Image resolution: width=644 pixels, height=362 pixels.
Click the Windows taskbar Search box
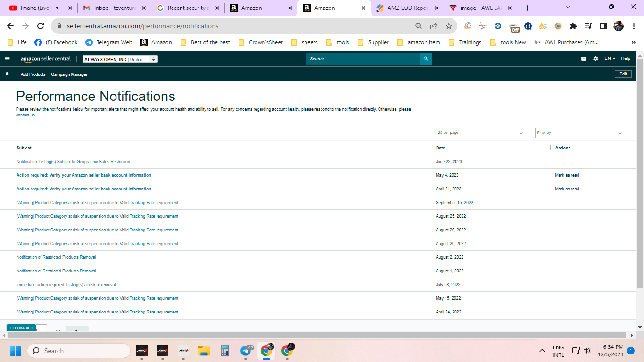coord(79,351)
